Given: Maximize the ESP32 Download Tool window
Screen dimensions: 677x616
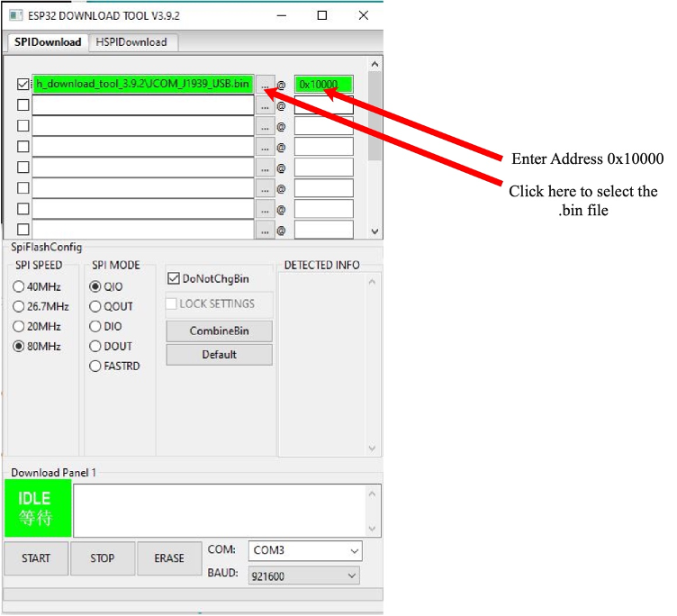Looking at the screenshot, I should (x=322, y=15).
